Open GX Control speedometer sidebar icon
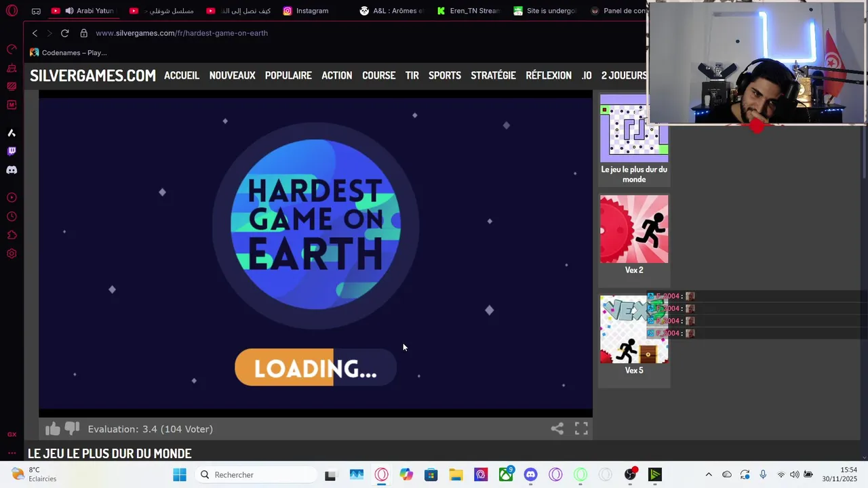The width and height of the screenshot is (868, 488). pyautogui.click(x=12, y=49)
